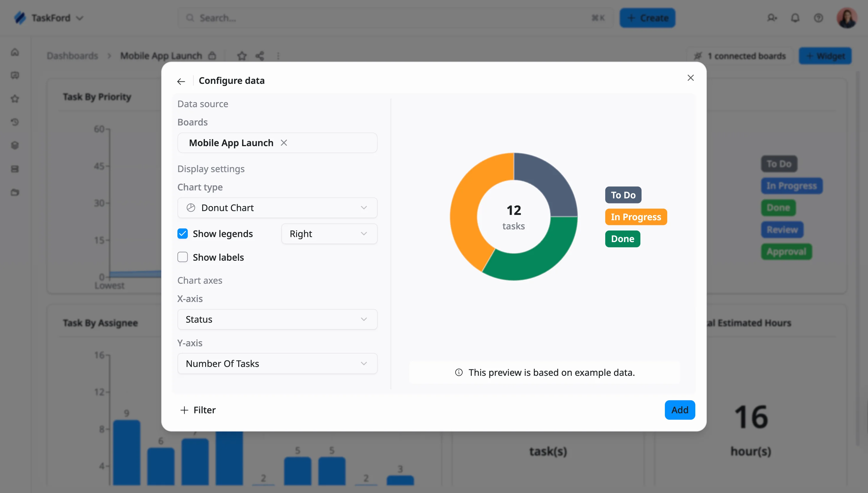The image size is (868, 493).
Task: Open Favorites star in the sidebar
Action: (15, 99)
